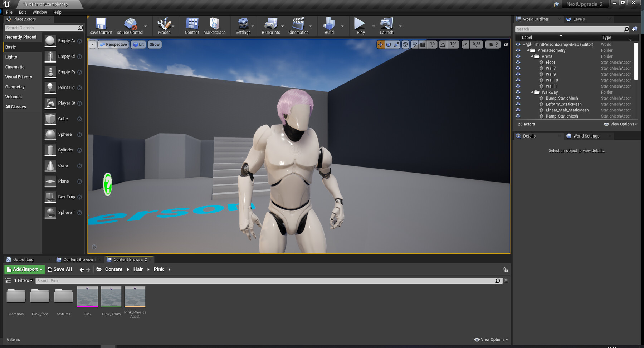Image resolution: width=644 pixels, height=348 pixels.
Task: Click the Launch toolbar icon
Action: point(386,26)
